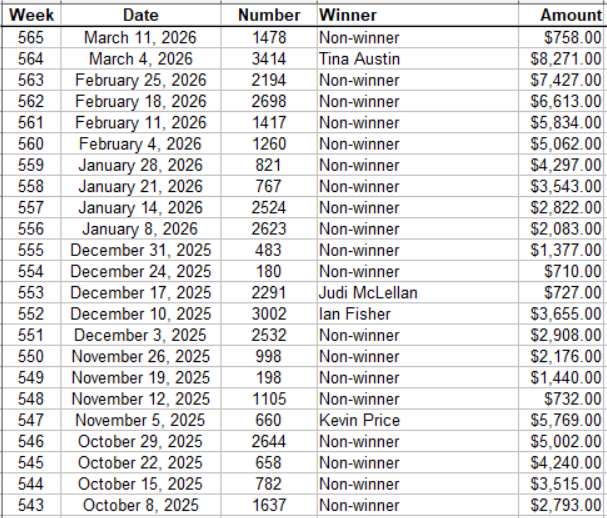Select the December 31, 2025 date cell
Screen dimensions: 607x518
click(140, 250)
